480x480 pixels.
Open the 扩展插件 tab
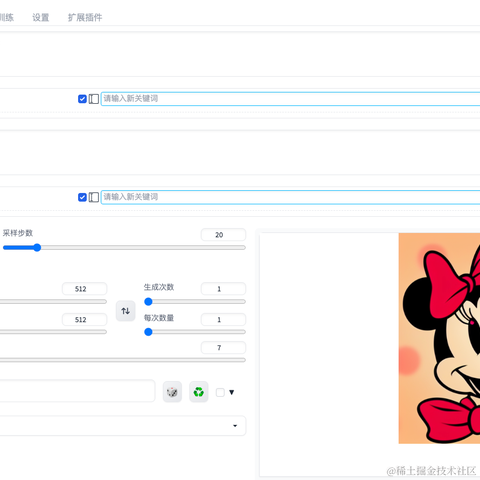(85, 17)
